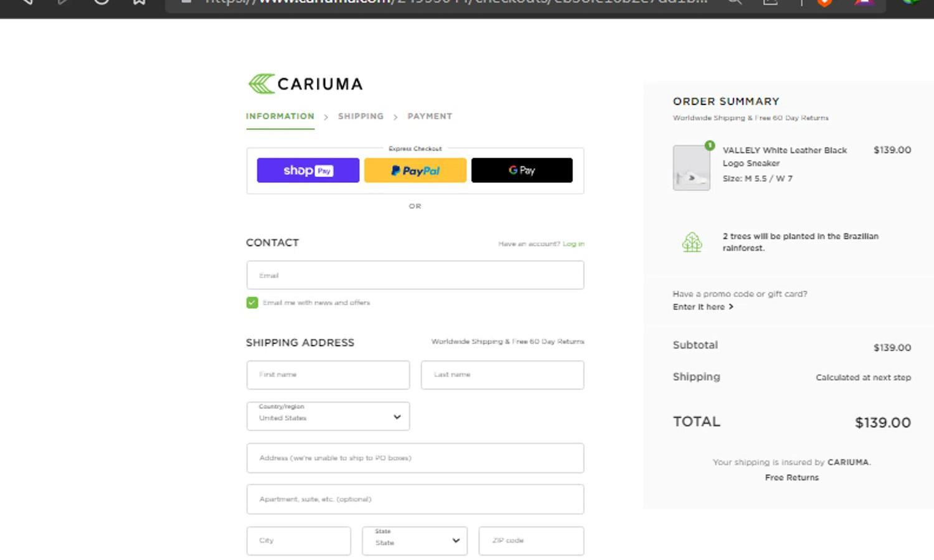The width and height of the screenshot is (934, 560).
Task: Click the SHIPPING ADDRESS heading
Action: pos(300,343)
